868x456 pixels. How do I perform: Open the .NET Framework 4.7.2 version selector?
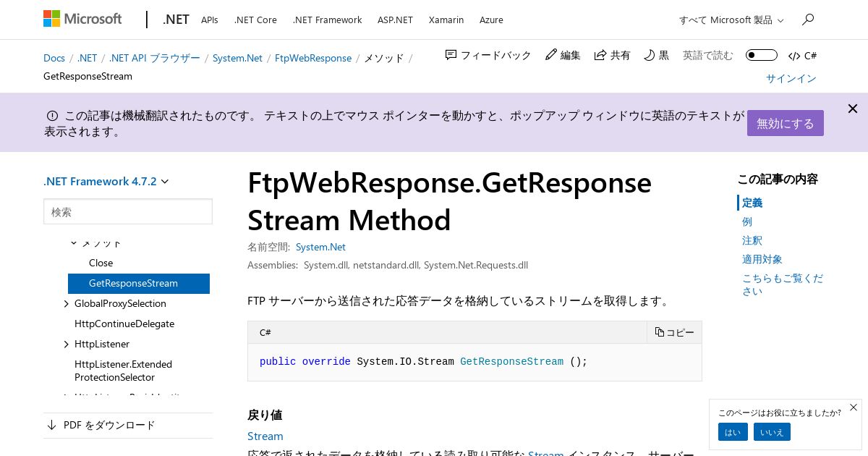[x=106, y=182]
